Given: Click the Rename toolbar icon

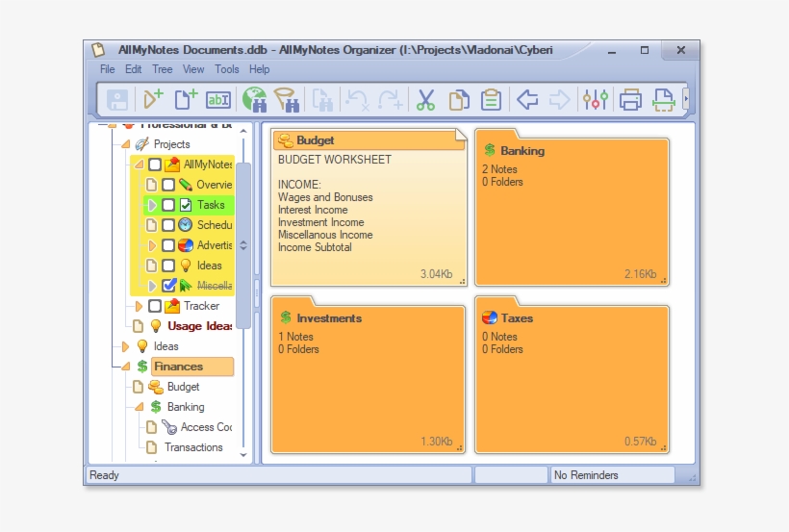Looking at the screenshot, I should (x=218, y=100).
